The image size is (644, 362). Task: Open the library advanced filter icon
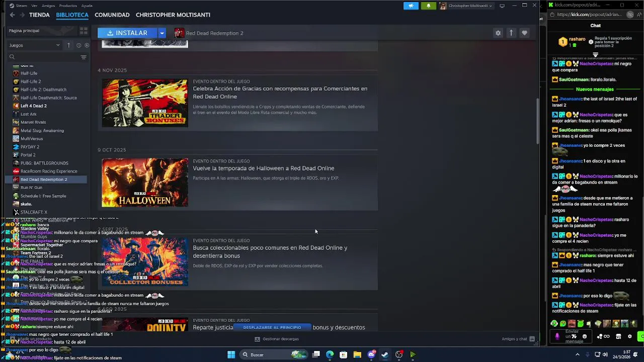(x=84, y=57)
